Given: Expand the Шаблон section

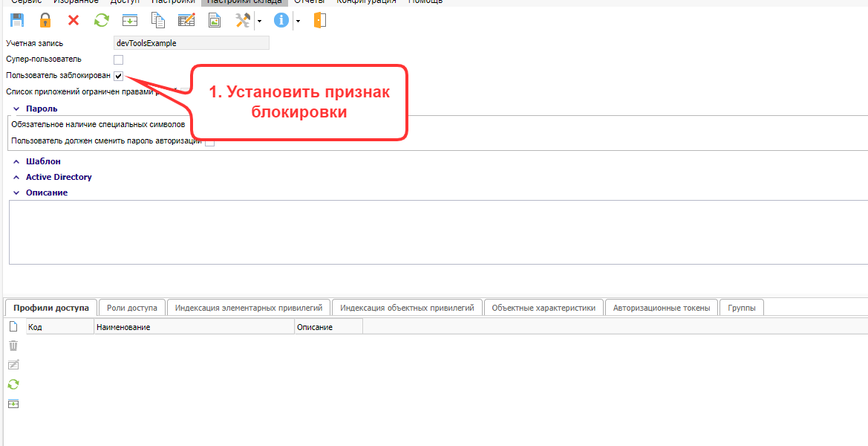Looking at the screenshot, I should pos(16,161).
